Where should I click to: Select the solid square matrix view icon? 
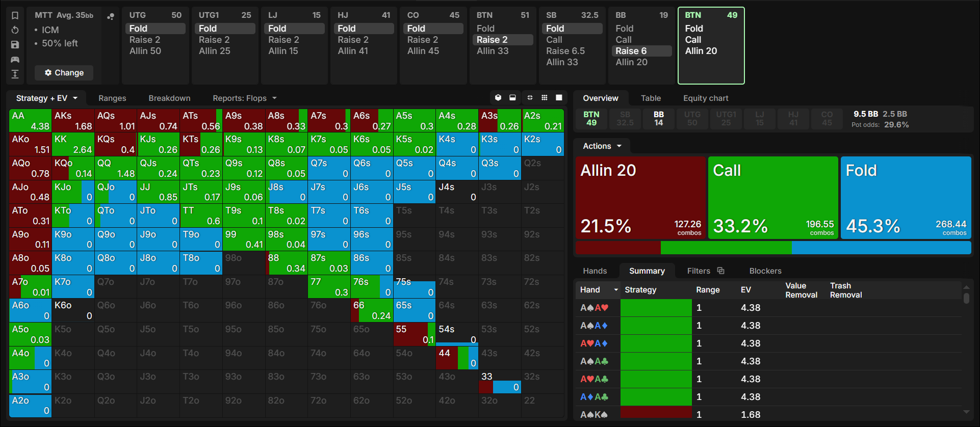(559, 98)
